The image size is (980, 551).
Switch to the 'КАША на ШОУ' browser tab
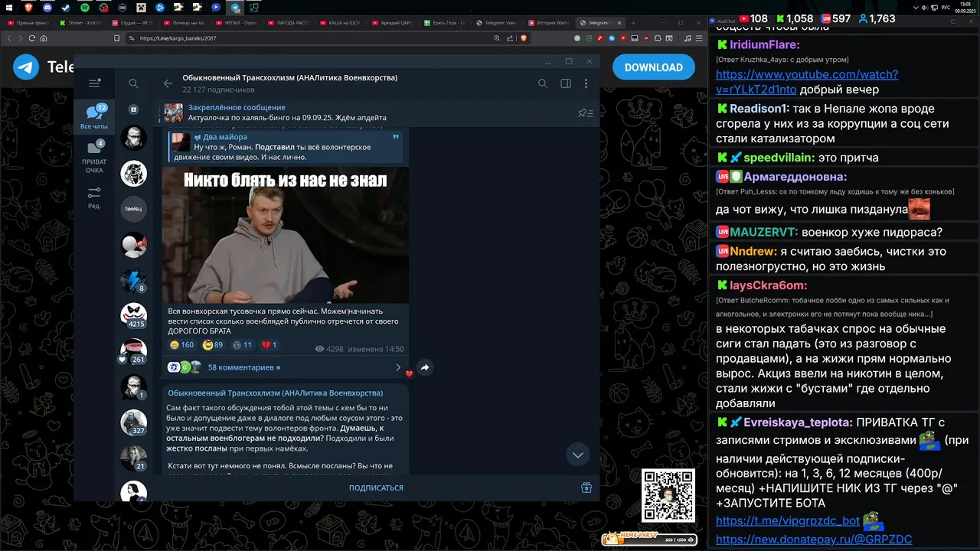tap(341, 23)
